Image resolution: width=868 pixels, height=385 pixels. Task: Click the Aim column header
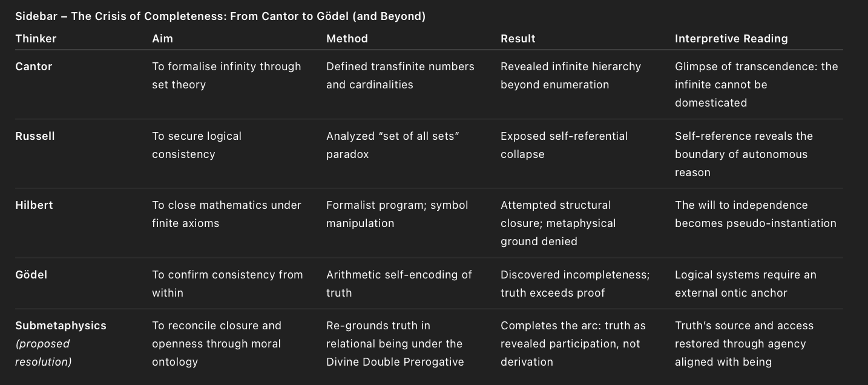(x=162, y=39)
